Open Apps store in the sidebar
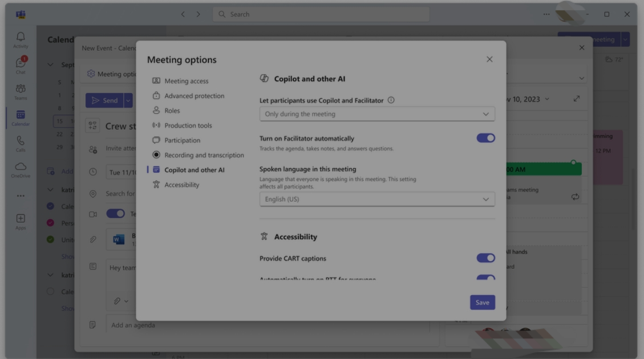 (x=21, y=222)
